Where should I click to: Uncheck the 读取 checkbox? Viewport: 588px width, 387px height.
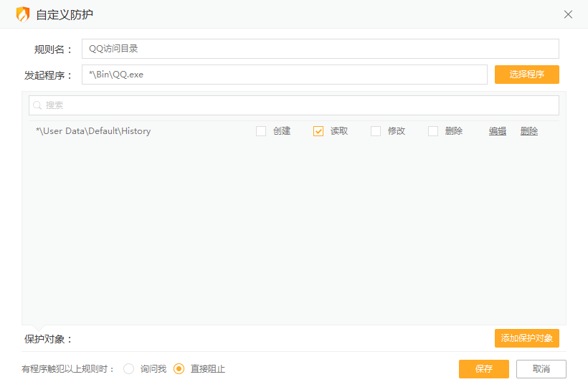coord(318,131)
